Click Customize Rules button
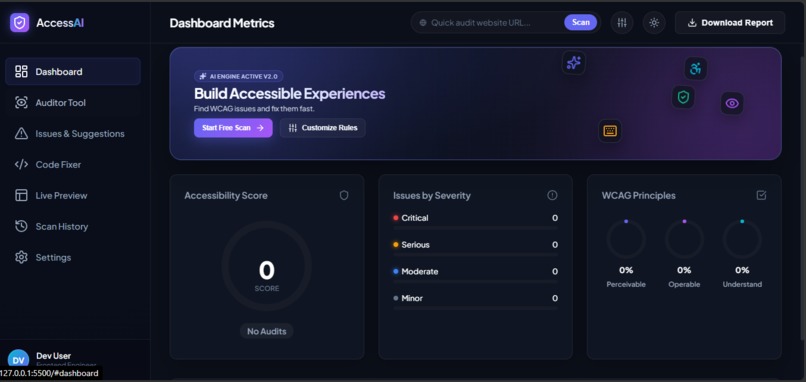 [x=323, y=128]
